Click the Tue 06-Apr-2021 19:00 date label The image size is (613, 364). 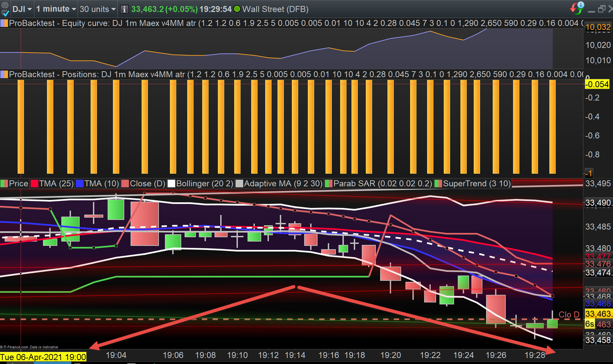43,357
